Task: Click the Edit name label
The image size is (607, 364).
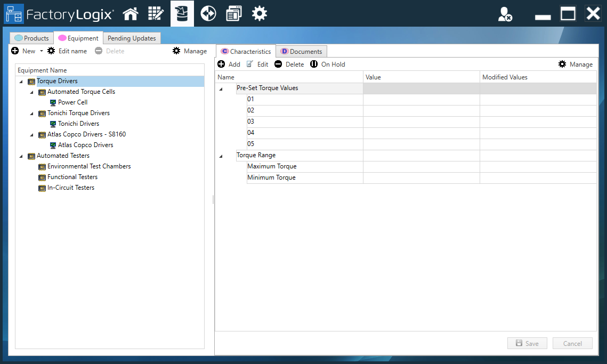Action: click(72, 51)
